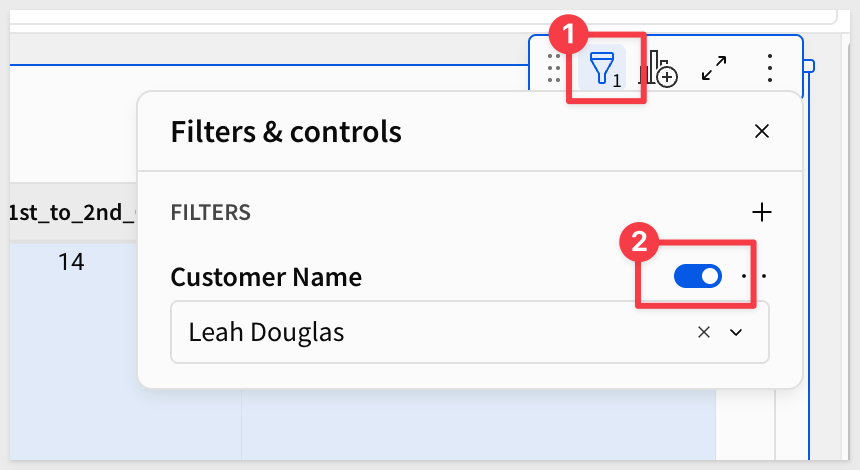The image size is (860, 470).
Task: Click the resize handle on element's right edge
Action: click(809, 66)
